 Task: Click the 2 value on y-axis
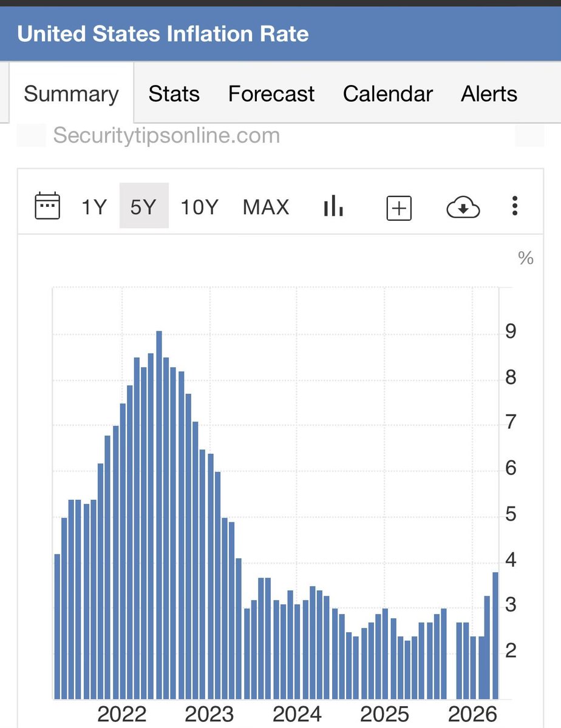pyautogui.click(x=511, y=652)
